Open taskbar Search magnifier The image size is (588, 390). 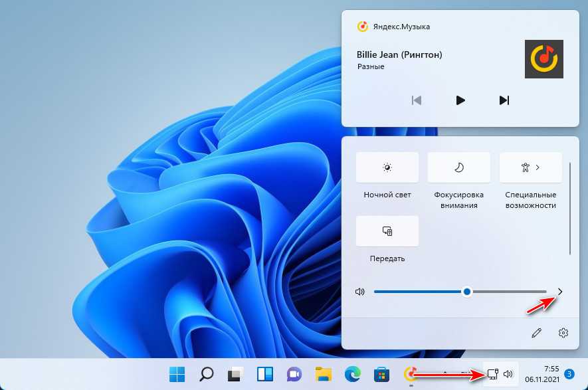207,375
